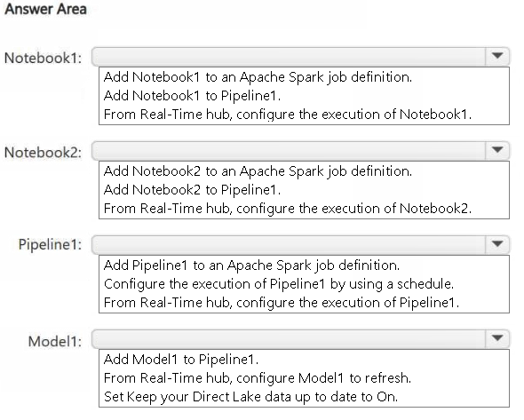
Task: Click the Notebook2 combo box field
Action: pos(301,151)
